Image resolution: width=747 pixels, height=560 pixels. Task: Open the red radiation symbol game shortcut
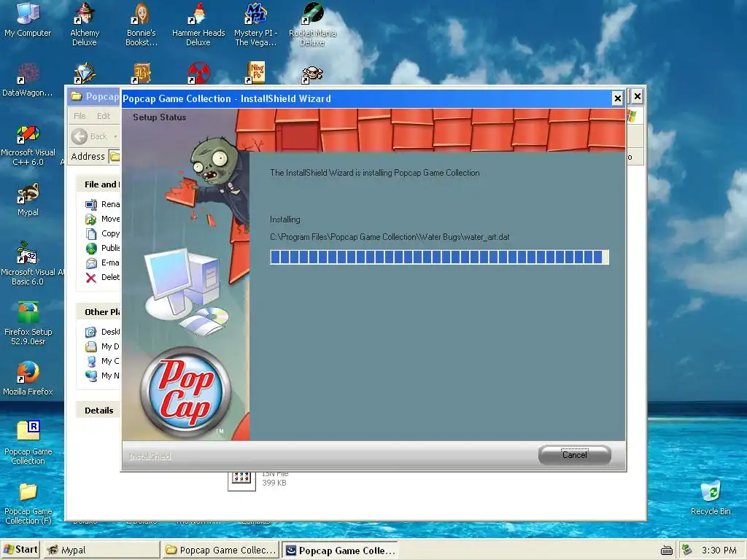point(198,73)
